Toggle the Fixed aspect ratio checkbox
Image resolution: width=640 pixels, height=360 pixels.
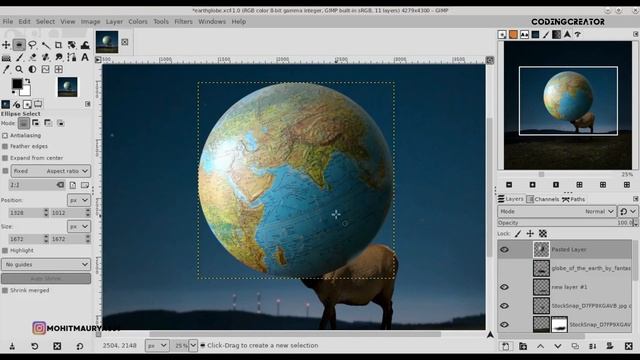pos(5,171)
